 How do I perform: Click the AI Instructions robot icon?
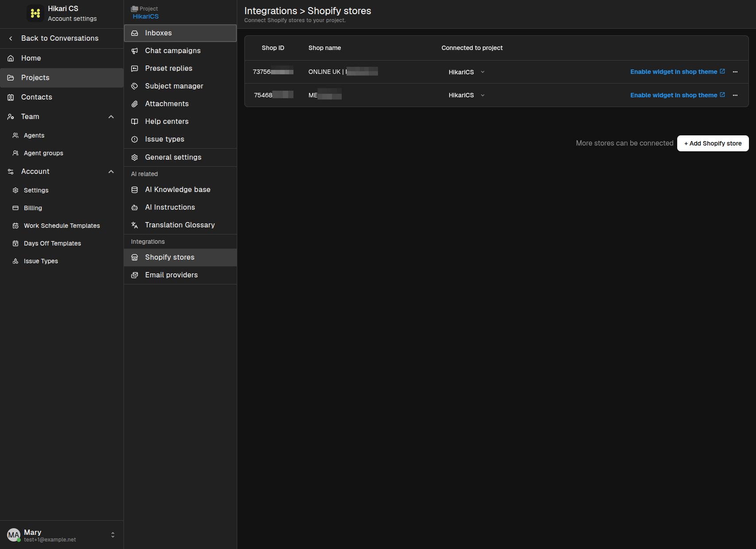coord(135,207)
